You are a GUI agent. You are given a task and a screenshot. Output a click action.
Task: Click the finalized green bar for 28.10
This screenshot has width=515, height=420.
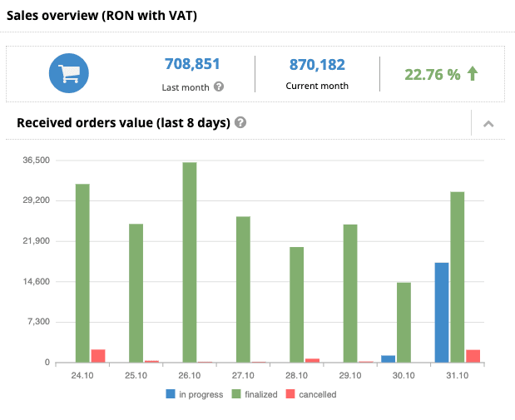point(296,304)
